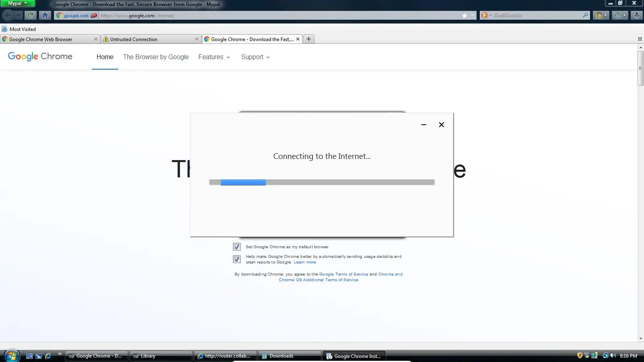Expand quick launch overflow chevron
644x362 pixels.
tap(60, 354)
